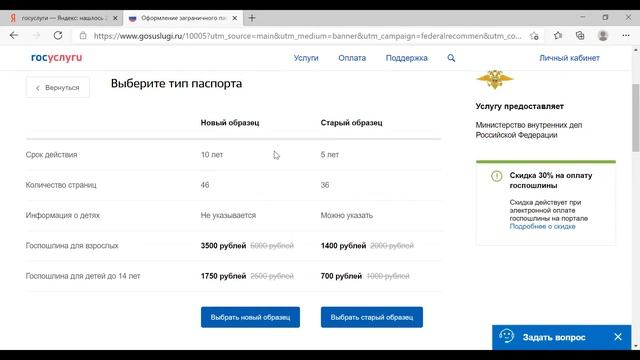
Task: Click the search magnifier in site header
Action: point(451,58)
